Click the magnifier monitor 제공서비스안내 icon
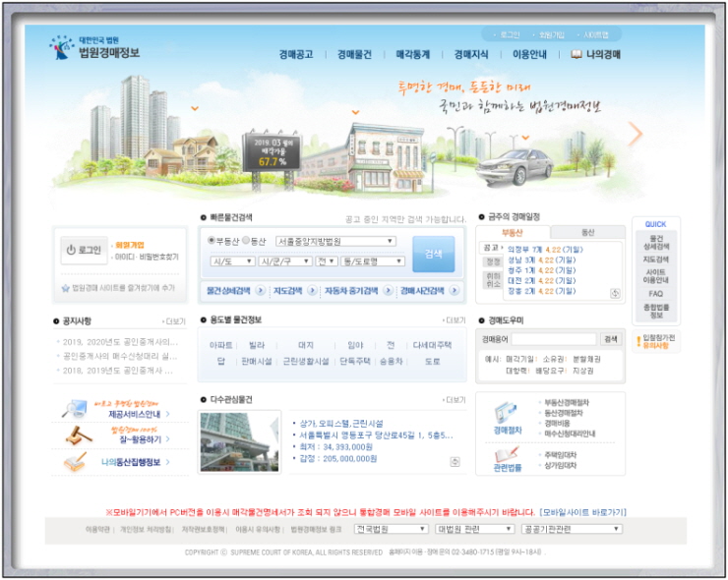The width and height of the screenshot is (728, 580). [75, 408]
